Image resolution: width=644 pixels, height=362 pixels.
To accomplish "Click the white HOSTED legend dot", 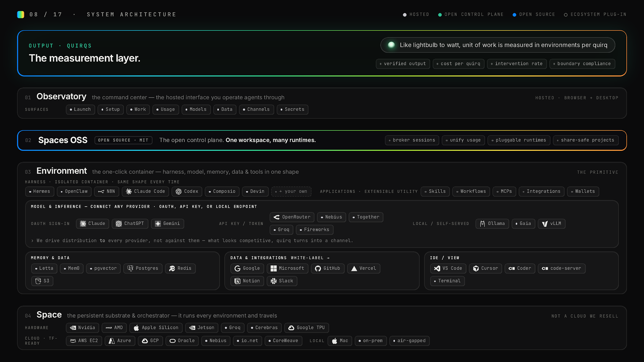I will [x=405, y=15].
